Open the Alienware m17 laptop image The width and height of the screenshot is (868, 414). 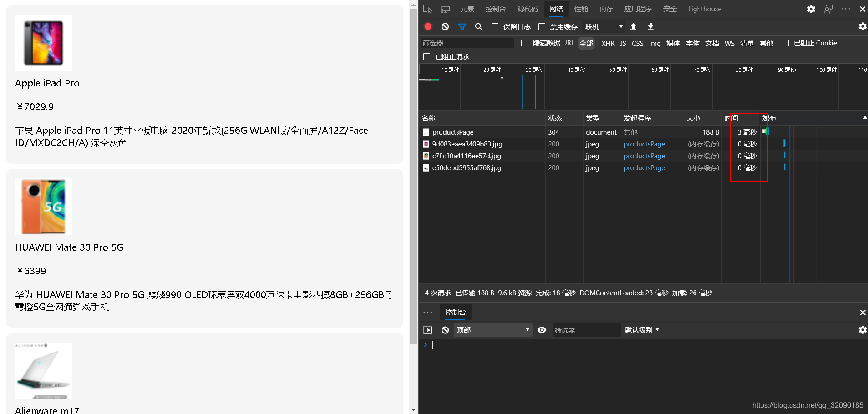43,371
